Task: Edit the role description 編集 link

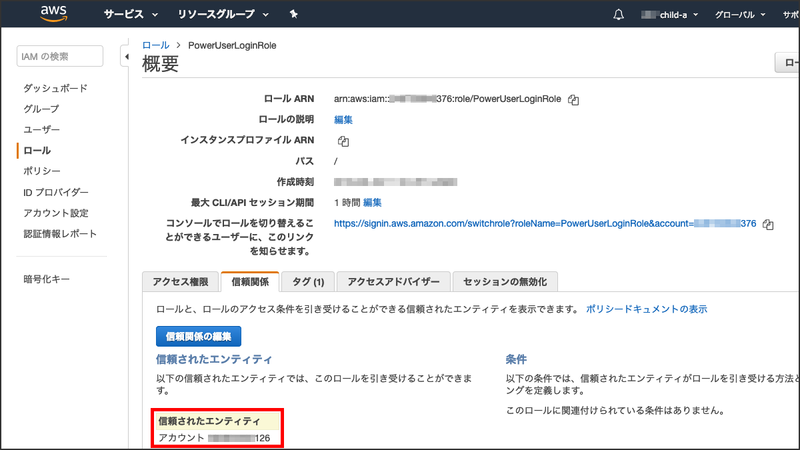Action: click(343, 119)
